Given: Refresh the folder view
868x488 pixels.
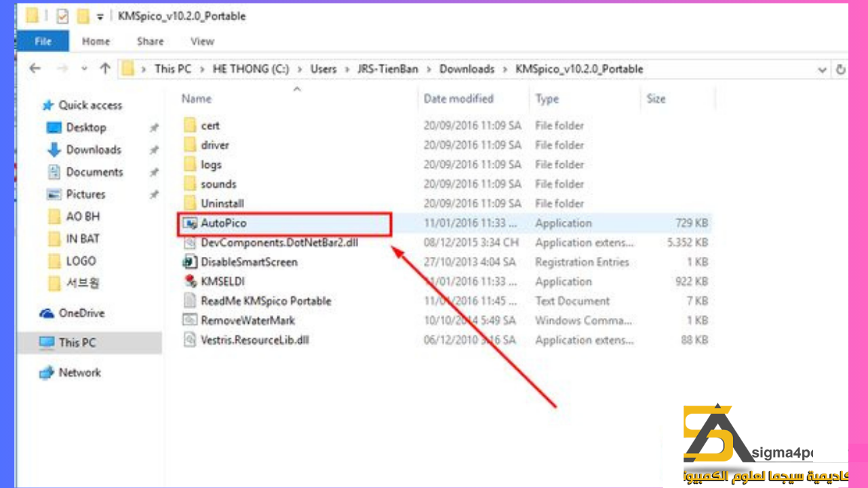Looking at the screenshot, I should [842, 70].
